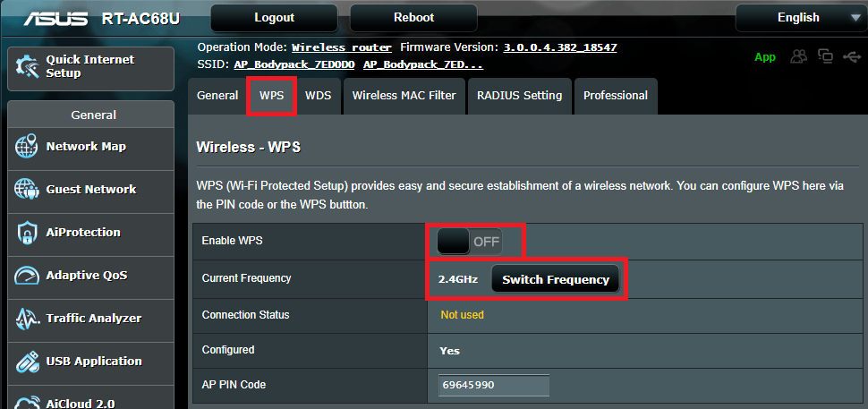The height and width of the screenshot is (409, 868).
Task: Click the ASUS logo
Action: point(55,18)
